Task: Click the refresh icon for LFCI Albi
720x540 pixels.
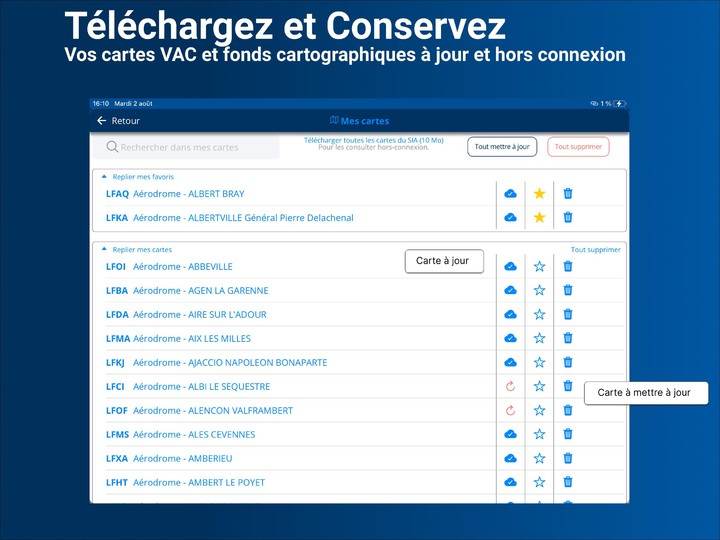Action: [x=510, y=386]
